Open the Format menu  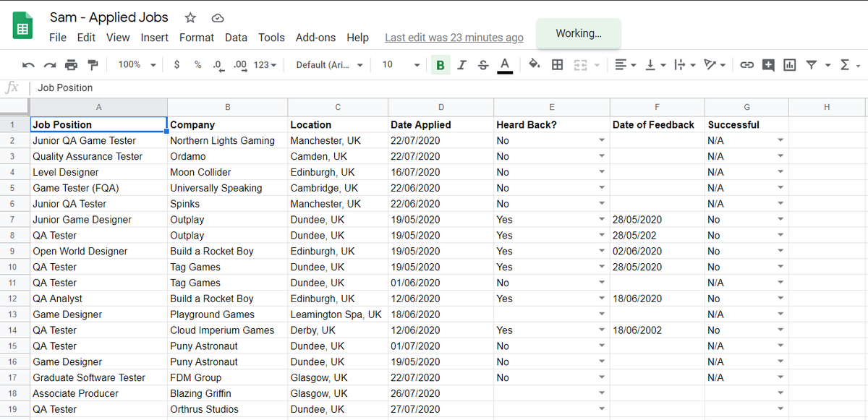point(197,38)
